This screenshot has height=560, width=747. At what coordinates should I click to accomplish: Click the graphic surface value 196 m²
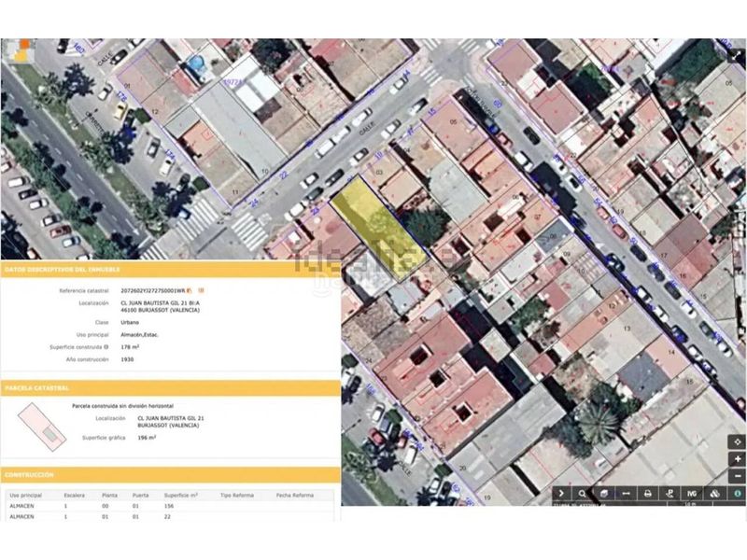click(147, 437)
